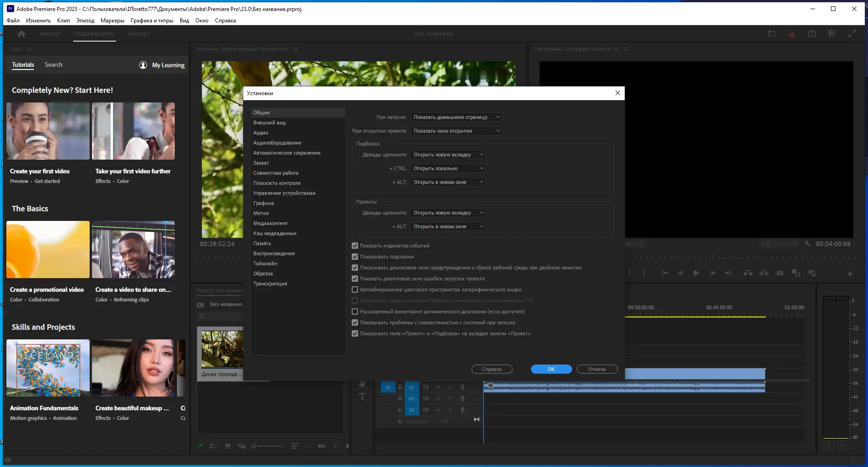
Task: Toggle workspace reset warning dialog checkbox
Action: click(x=355, y=268)
